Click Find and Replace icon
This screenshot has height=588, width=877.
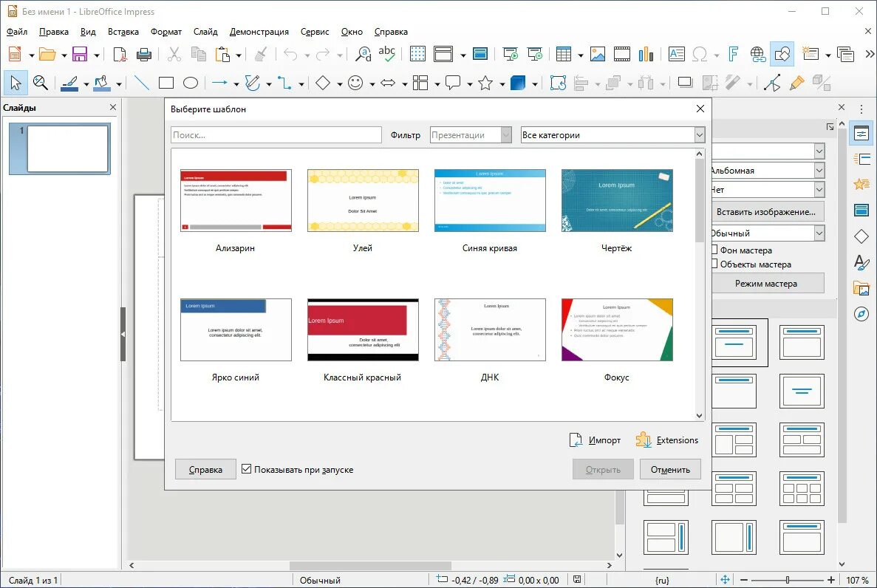363,54
